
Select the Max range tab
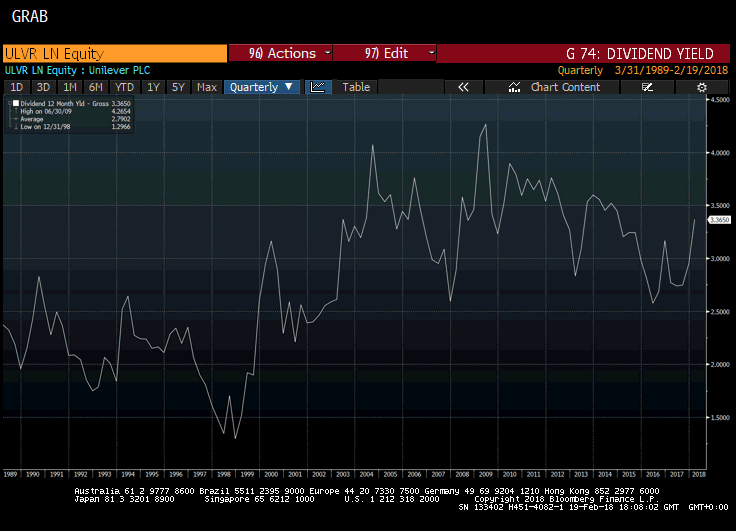tap(207, 87)
